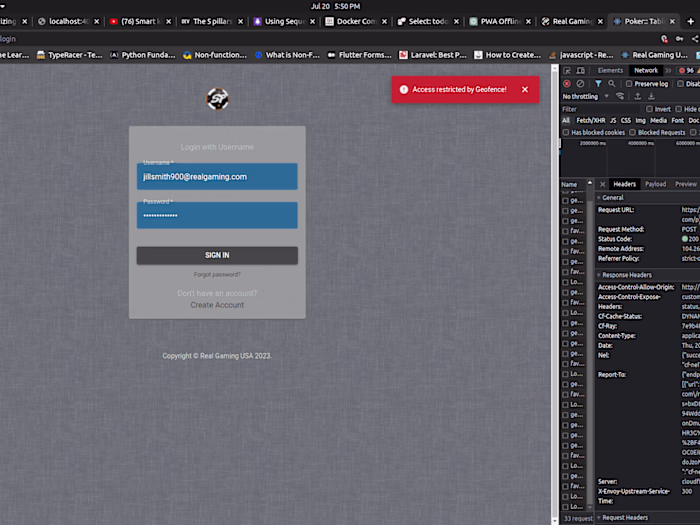700x525 pixels.
Task: Check the Invert filter checkbox
Action: pyautogui.click(x=649, y=109)
